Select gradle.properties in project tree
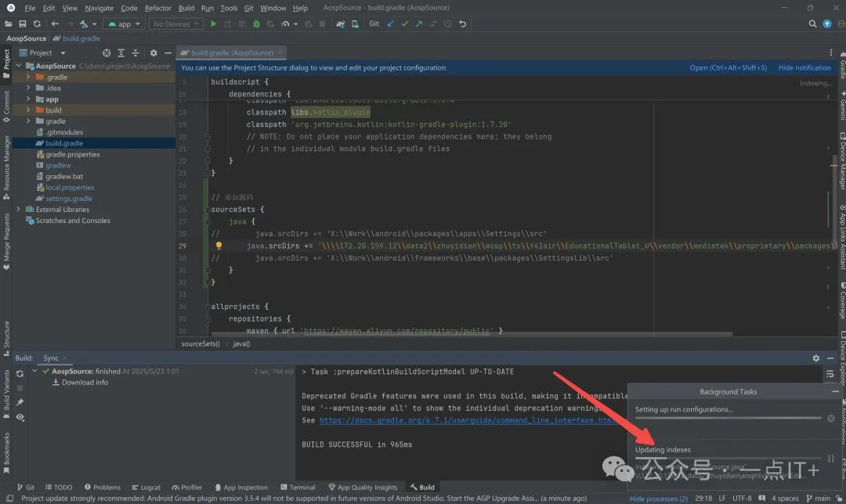 pyautogui.click(x=72, y=154)
